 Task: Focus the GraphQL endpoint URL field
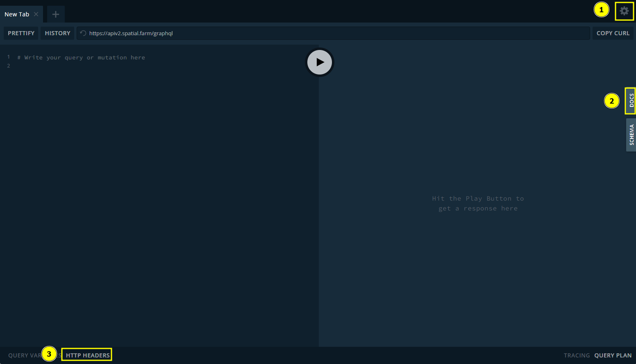click(328, 33)
